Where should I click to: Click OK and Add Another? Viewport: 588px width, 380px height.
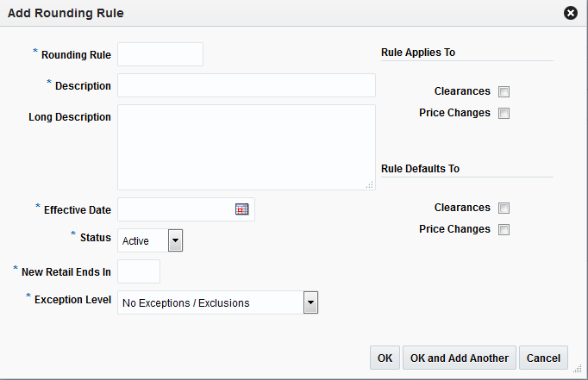tap(459, 358)
